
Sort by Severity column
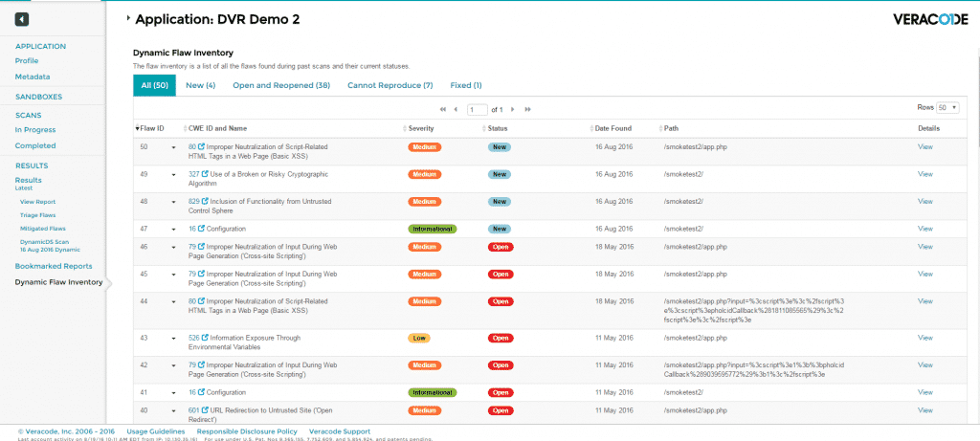[x=419, y=129]
